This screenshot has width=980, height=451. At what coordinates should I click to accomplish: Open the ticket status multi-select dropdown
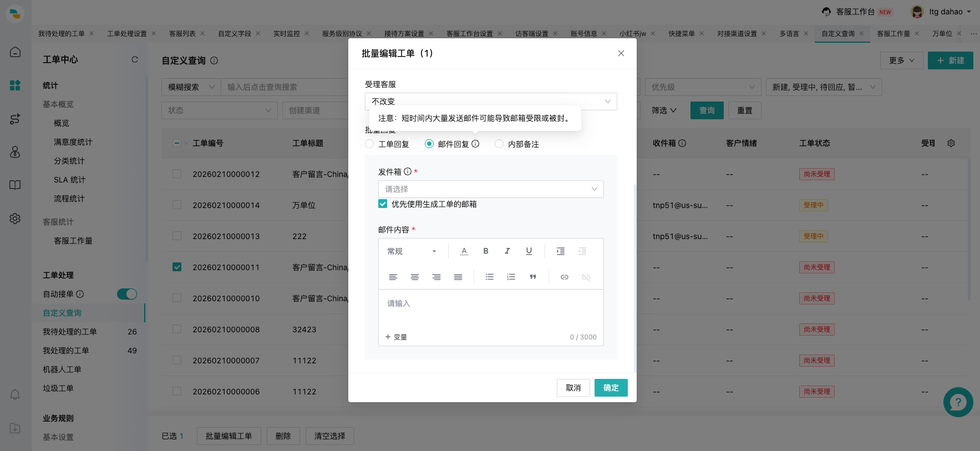(824, 87)
